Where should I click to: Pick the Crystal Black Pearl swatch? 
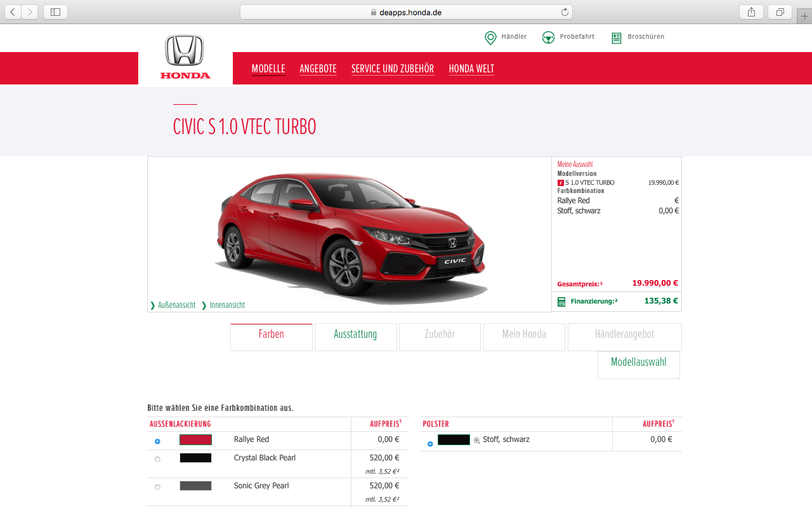[x=195, y=458]
